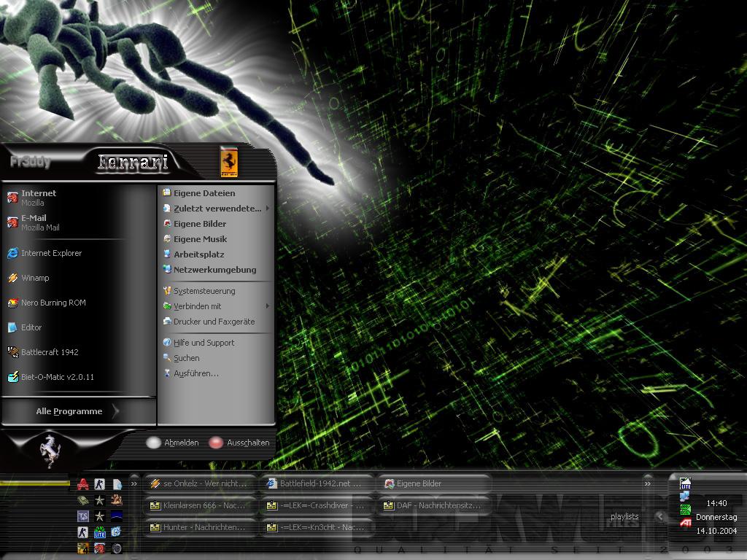Open E-Mail Mozilla Mail entry
Viewport: 747px width, 560px height.
point(79,222)
